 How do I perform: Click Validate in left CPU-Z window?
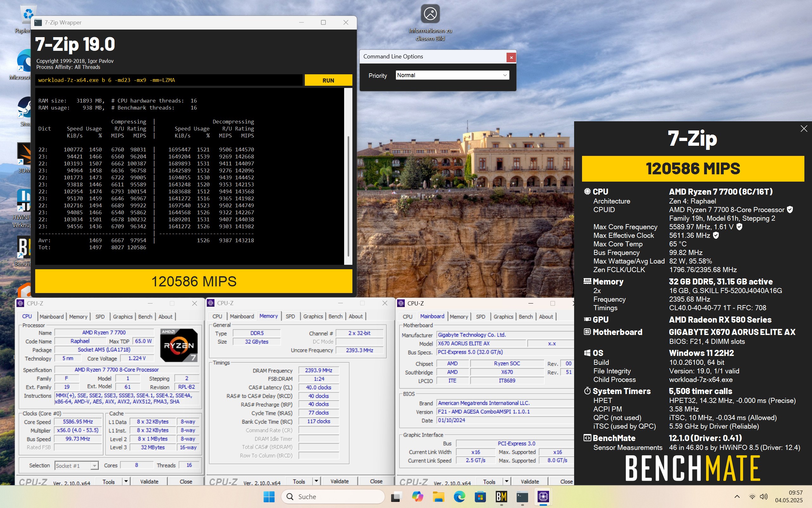(149, 481)
